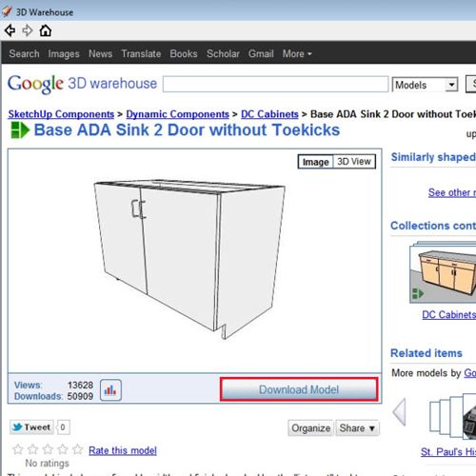Click the Downloads count 50909

[80, 396]
